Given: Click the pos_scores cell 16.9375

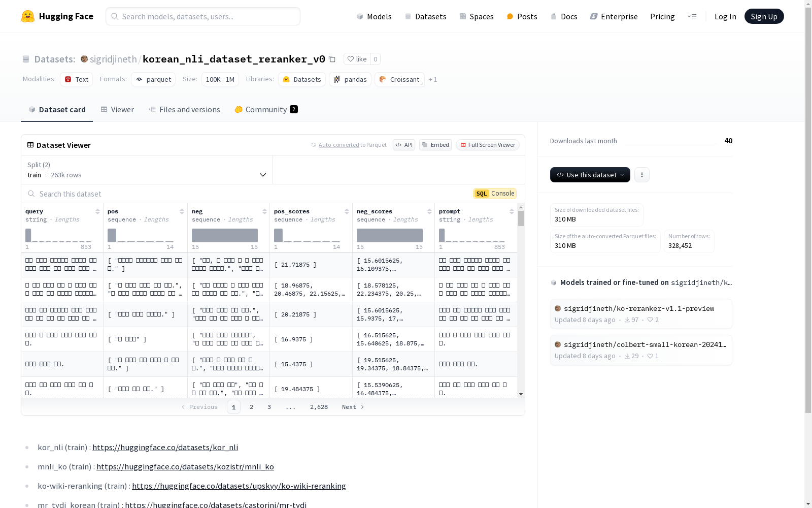Looking at the screenshot, I should pyautogui.click(x=311, y=339).
